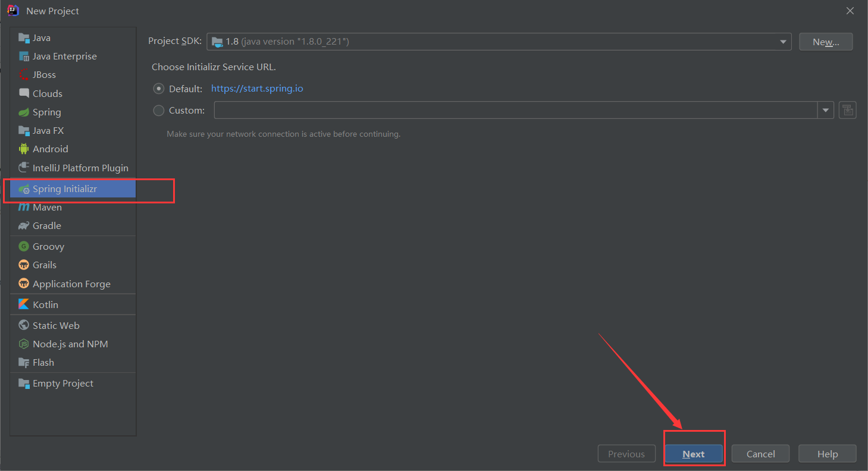The width and height of the screenshot is (868, 471).
Task: Click the Project SDK label
Action: click(x=175, y=41)
